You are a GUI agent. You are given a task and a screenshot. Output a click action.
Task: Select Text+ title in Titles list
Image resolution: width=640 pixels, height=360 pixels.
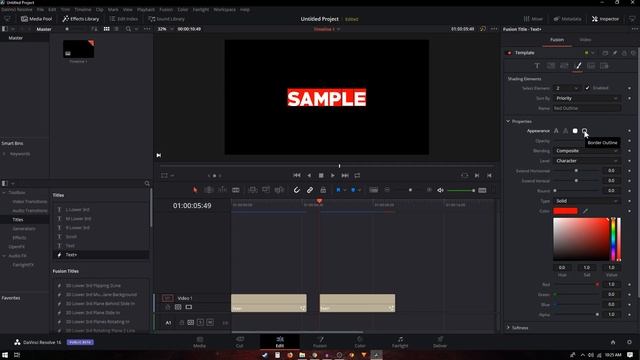pyautogui.click(x=101, y=255)
